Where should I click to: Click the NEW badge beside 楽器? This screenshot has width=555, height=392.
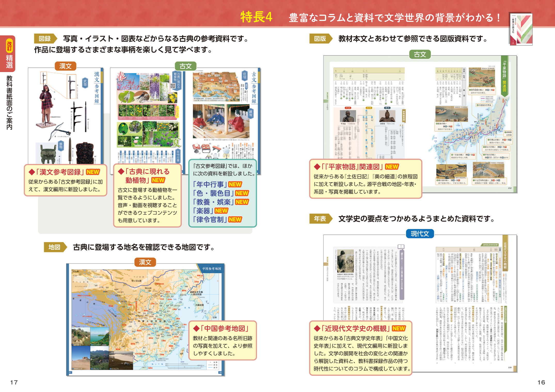coord(221,211)
